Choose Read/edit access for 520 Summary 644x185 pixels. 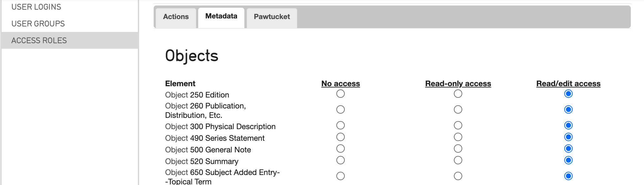pyautogui.click(x=568, y=160)
